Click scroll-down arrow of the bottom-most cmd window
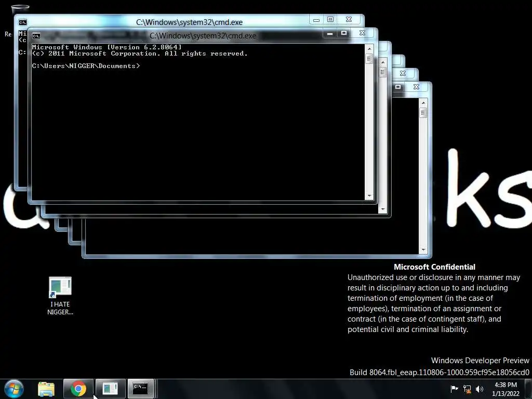Image resolution: width=532 pixels, height=399 pixels. pyautogui.click(x=423, y=250)
